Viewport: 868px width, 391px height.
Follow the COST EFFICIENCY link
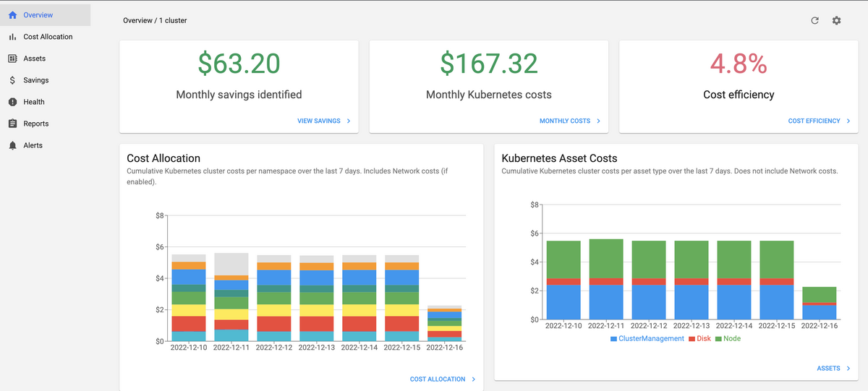[814, 121]
